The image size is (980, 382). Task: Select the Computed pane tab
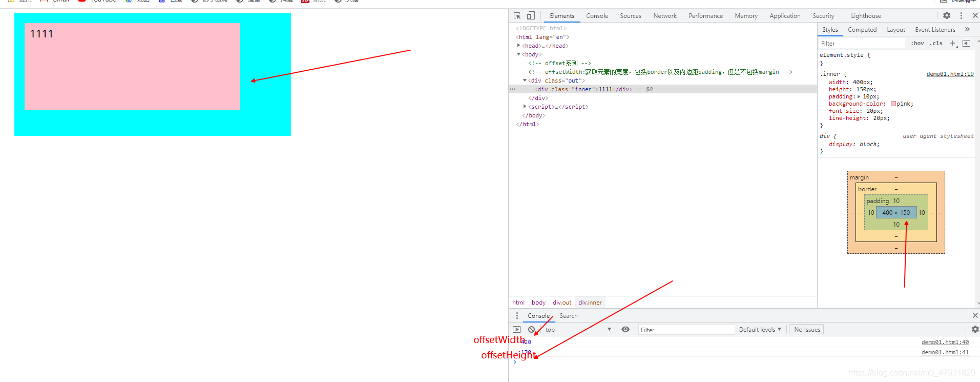[x=862, y=30]
